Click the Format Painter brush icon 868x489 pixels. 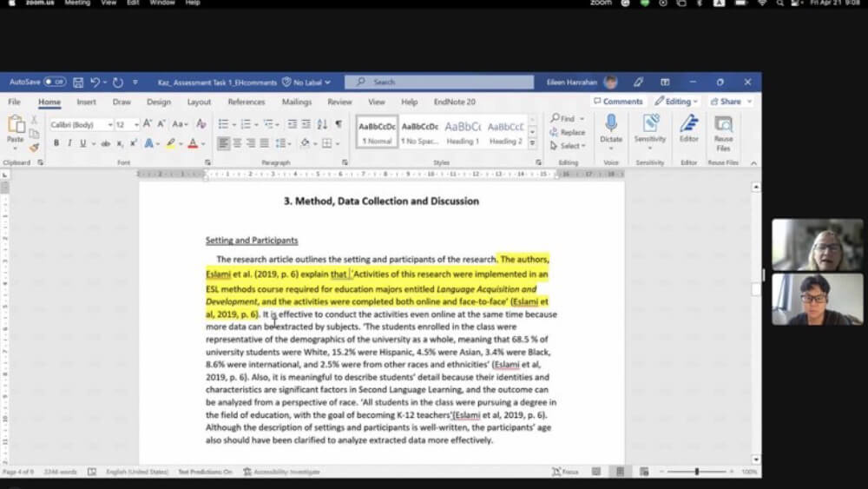(35, 148)
